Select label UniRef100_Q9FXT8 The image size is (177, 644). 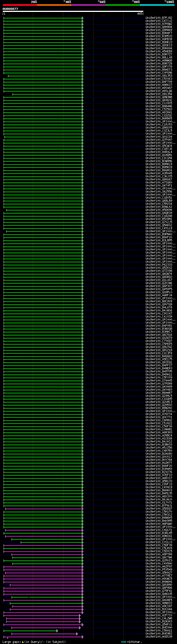point(159,67)
